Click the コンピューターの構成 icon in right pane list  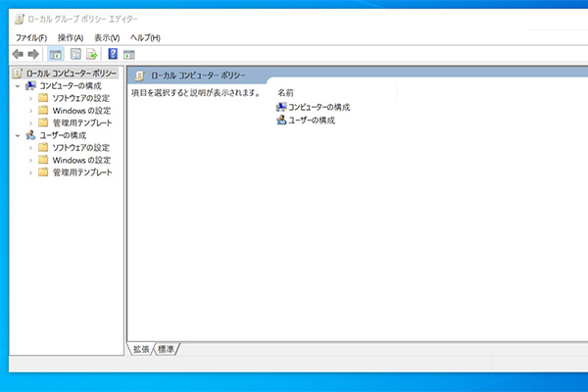point(281,107)
